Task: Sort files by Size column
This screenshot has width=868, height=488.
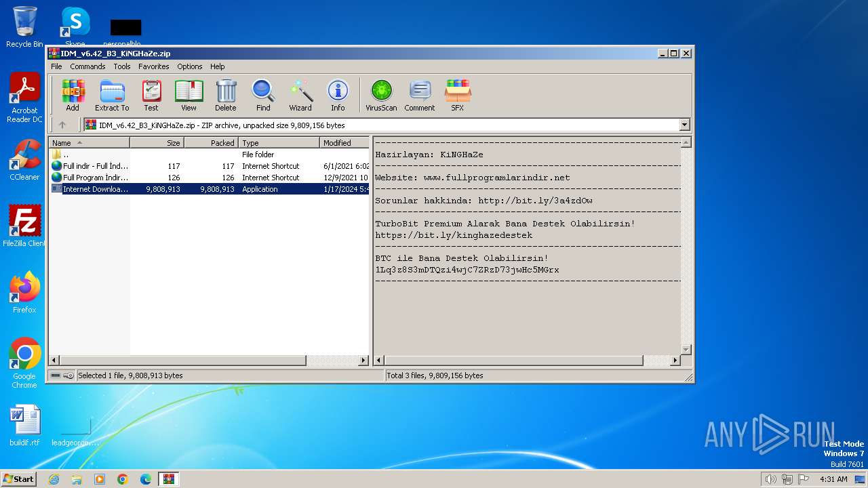Action: [x=157, y=143]
